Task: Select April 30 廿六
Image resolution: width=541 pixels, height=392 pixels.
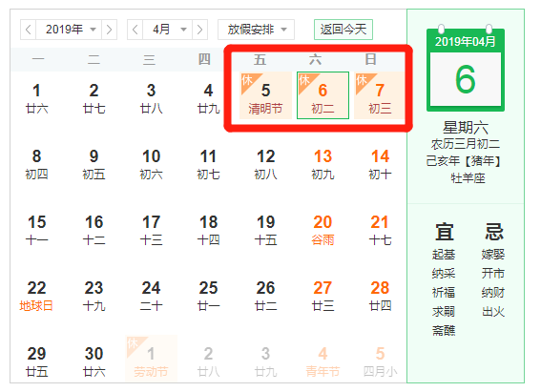Action: [94, 362]
